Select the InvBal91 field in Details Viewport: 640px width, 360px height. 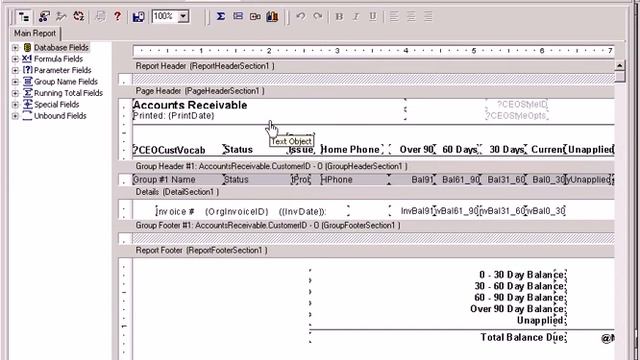(417, 211)
